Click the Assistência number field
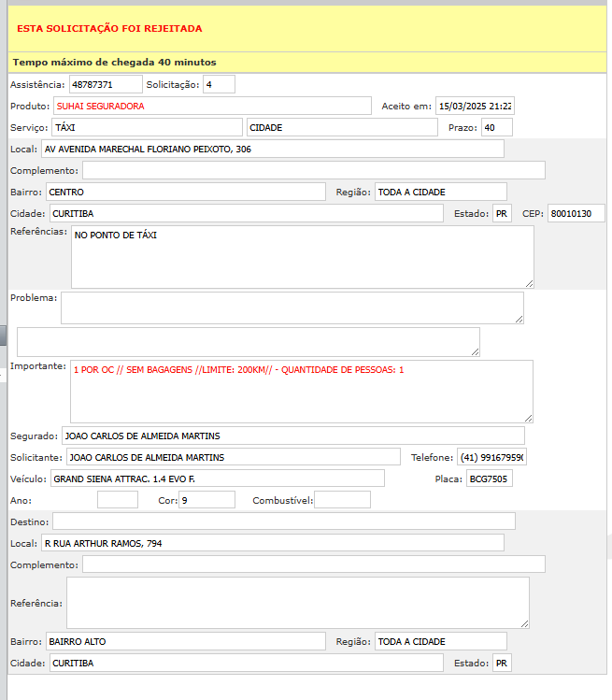The image size is (612, 700). coord(105,85)
